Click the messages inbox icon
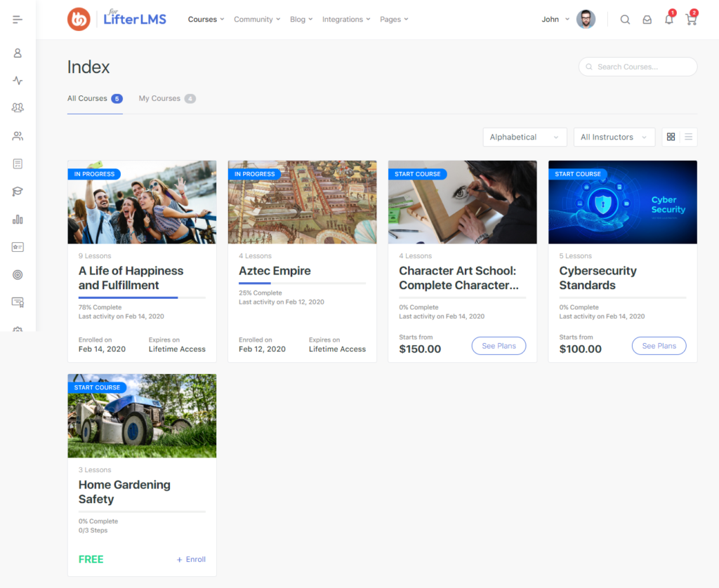 (x=647, y=19)
